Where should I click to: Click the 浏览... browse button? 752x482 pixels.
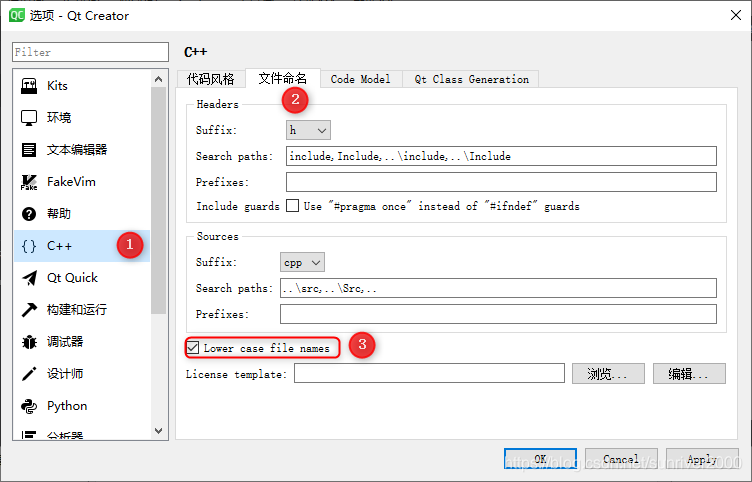[608, 374]
